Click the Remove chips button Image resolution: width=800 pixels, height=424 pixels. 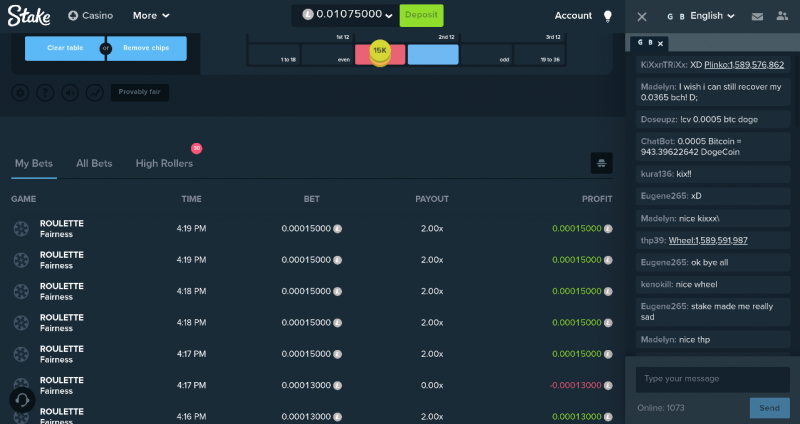pyautogui.click(x=146, y=48)
